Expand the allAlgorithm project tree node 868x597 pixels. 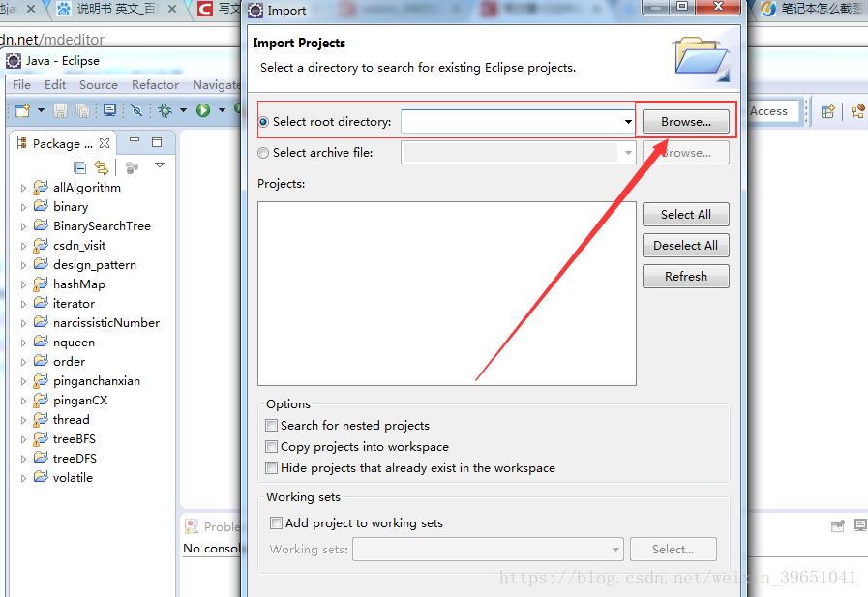click(x=23, y=188)
